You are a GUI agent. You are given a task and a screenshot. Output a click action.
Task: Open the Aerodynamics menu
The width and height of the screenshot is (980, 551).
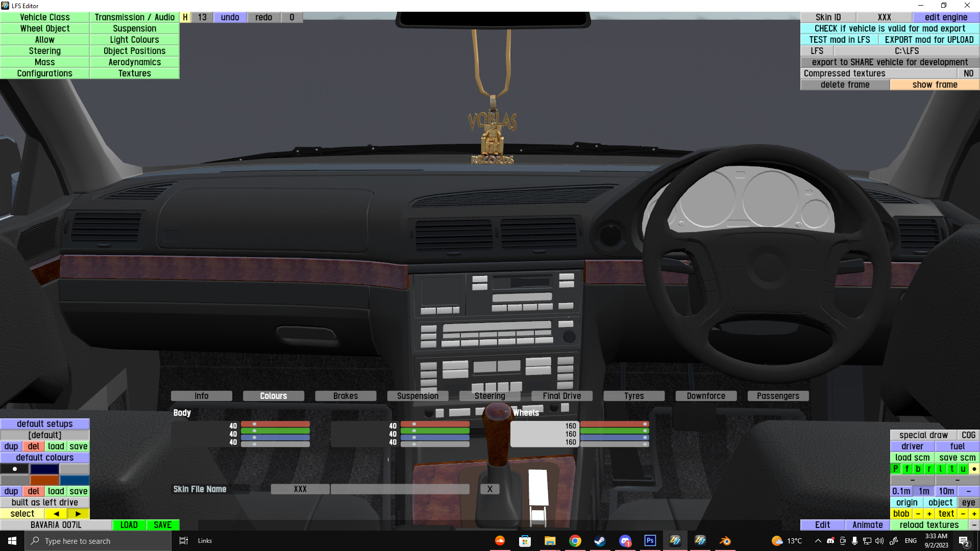click(x=134, y=62)
